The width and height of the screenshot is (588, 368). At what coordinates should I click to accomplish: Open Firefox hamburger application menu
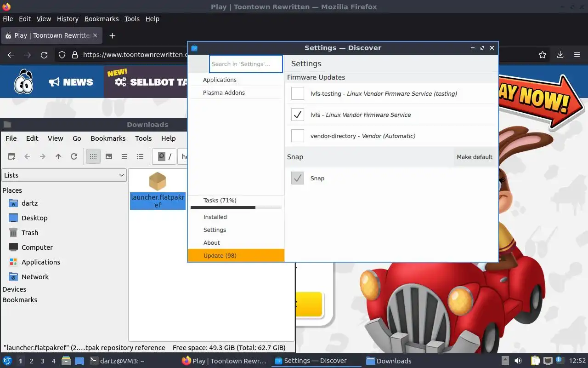tap(577, 55)
